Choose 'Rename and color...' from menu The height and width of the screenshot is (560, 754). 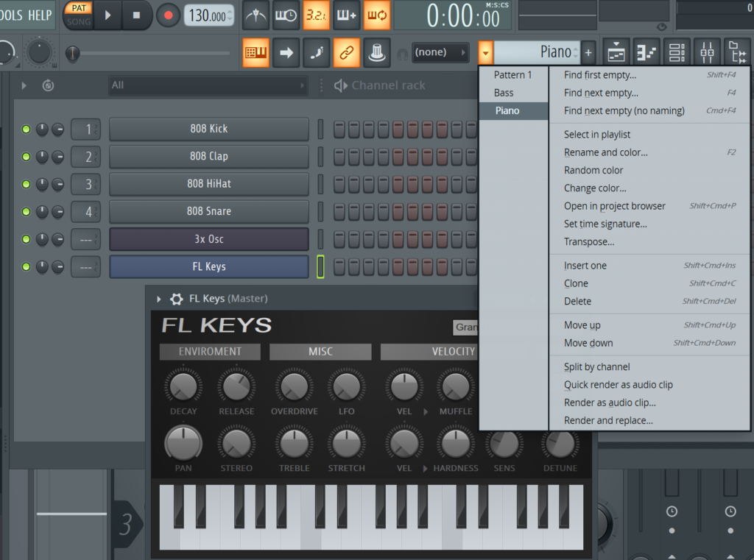605,152
